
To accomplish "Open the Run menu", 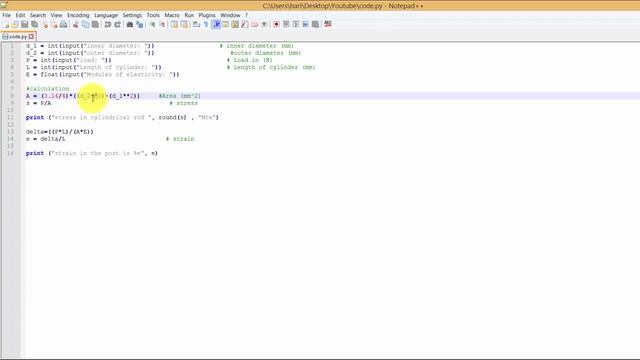I will point(189,15).
